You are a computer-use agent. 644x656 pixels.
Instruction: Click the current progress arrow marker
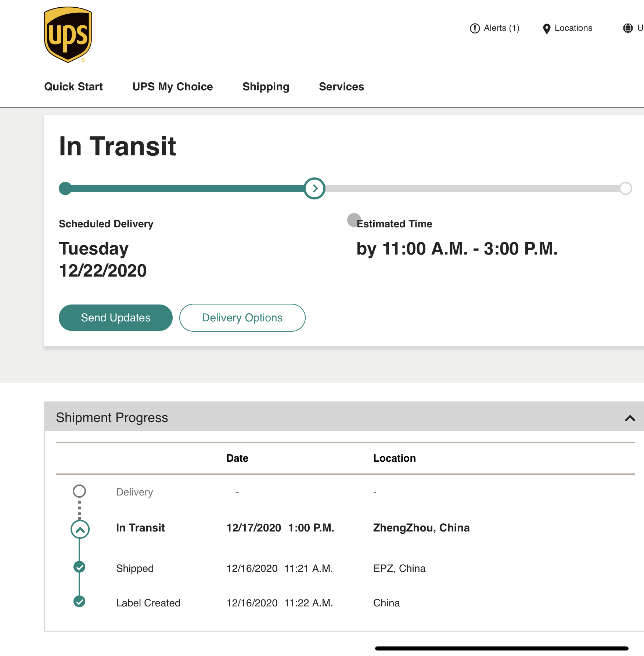[315, 188]
